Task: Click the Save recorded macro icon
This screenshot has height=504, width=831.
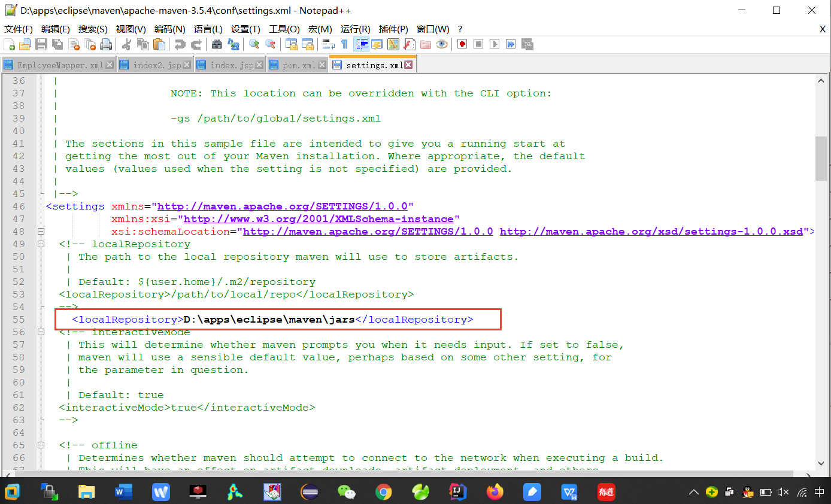Action: click(527, 44)
